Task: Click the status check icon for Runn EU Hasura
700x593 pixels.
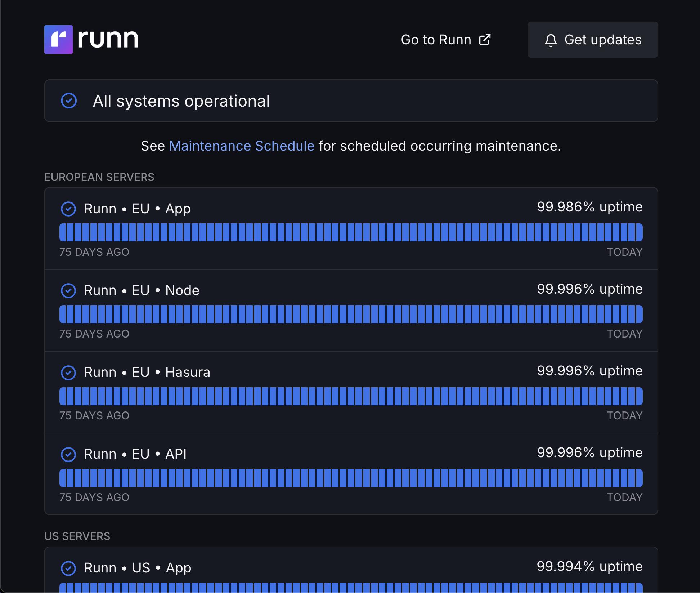Action: tap(68, 373)
